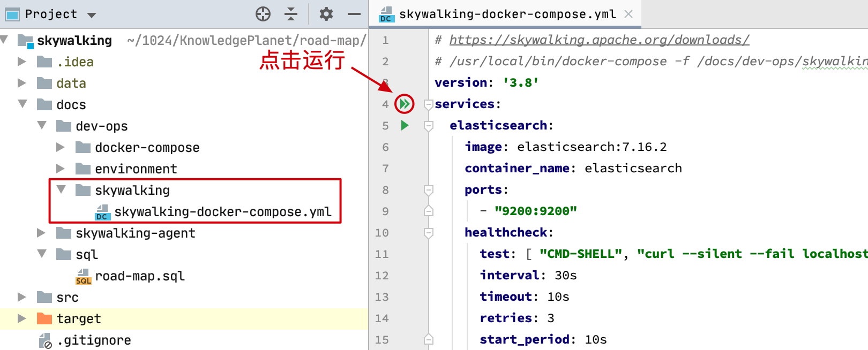Hide the Project panel with minimize dash
The width and height of the screenshot is (868, 350).
[x=354, y=14]
